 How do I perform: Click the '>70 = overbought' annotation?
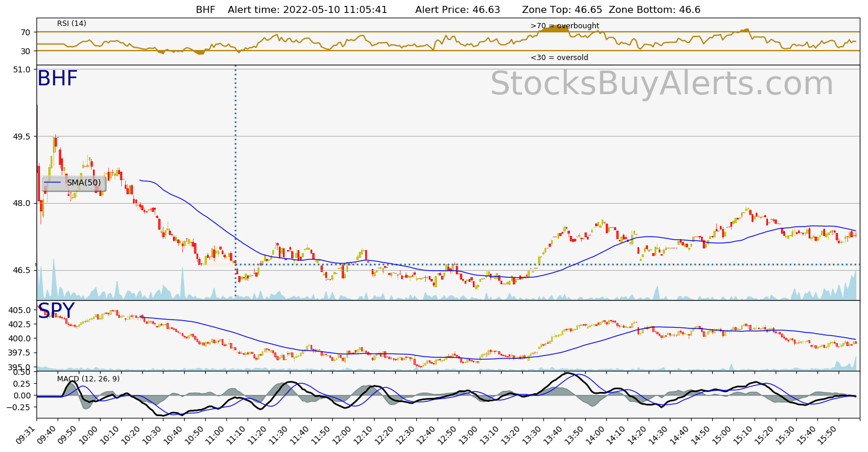tap(565, 26)
